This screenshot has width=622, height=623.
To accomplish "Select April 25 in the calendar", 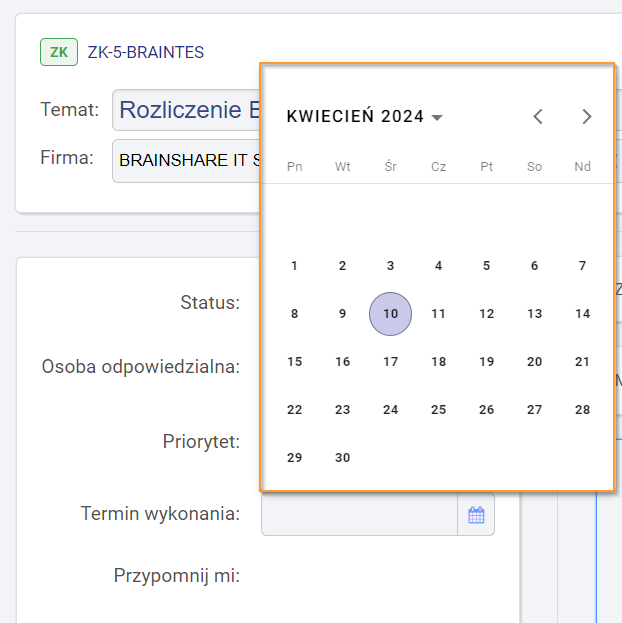I will [x=438, y=410].
